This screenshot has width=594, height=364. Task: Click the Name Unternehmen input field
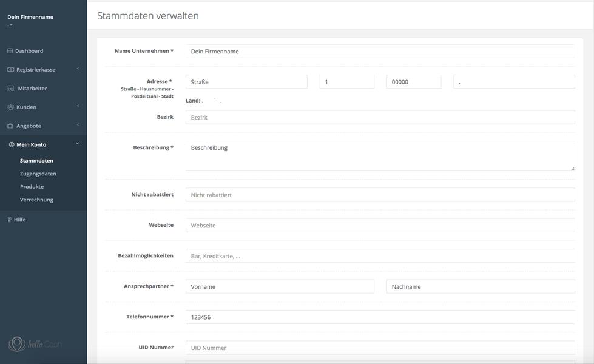tap(380, 51)
